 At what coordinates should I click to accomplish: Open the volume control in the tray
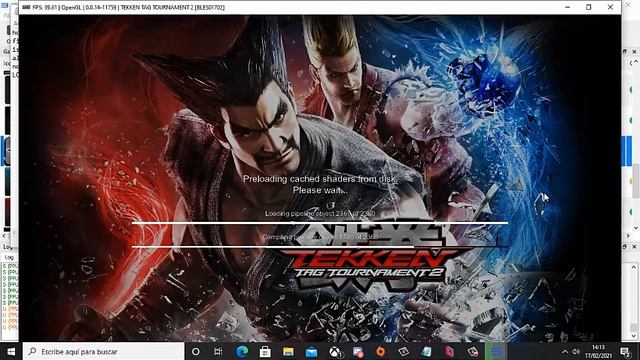[576, 351]
